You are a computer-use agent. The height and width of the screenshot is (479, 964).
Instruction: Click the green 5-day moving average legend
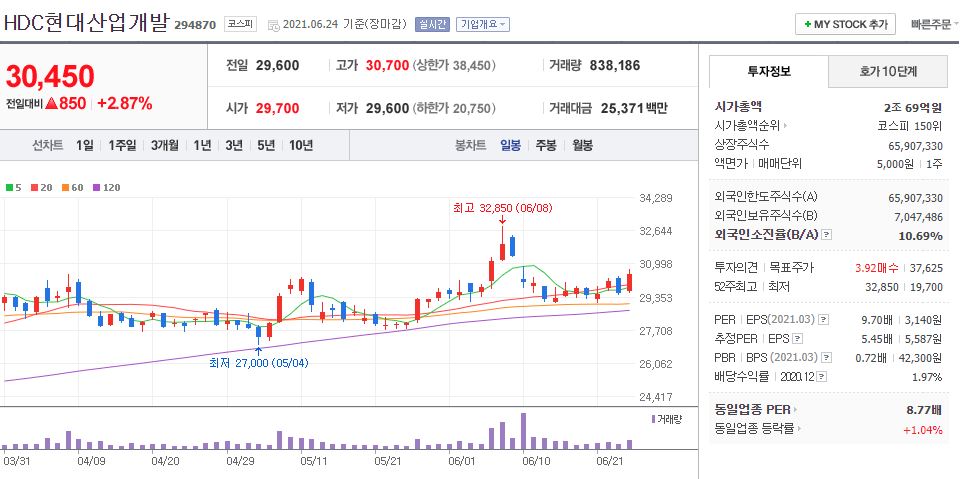click(x=13, y=188)
